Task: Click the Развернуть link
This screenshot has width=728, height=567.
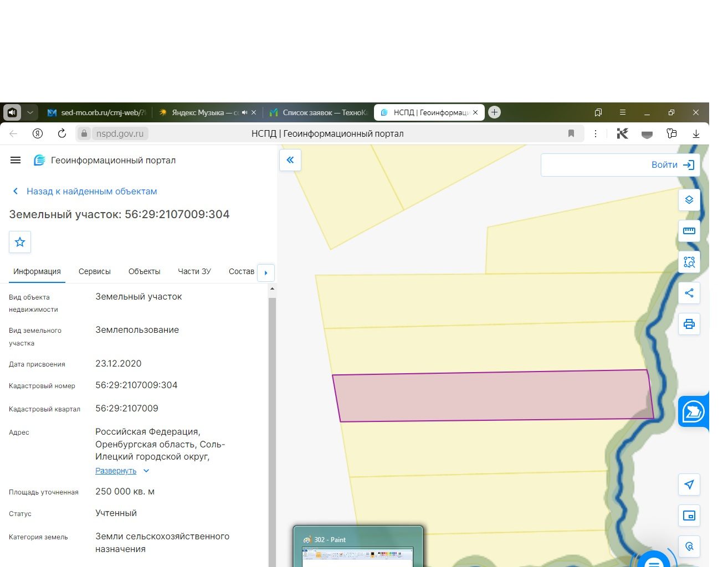Action: click(x=116, y=471)
